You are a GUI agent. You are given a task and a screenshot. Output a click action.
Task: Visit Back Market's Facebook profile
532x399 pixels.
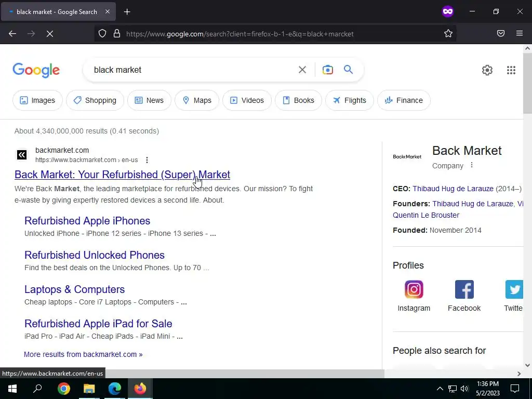[x=464, y=296]
